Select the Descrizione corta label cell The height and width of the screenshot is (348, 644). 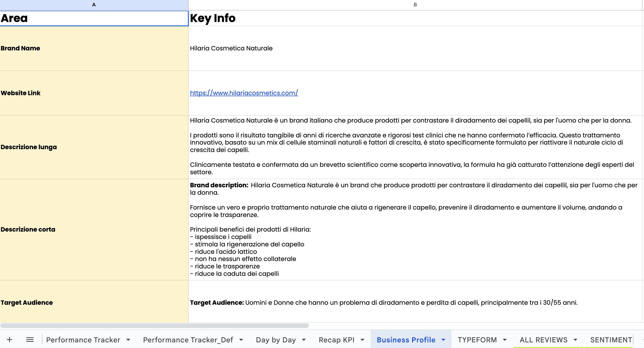[x=94, y=230]
